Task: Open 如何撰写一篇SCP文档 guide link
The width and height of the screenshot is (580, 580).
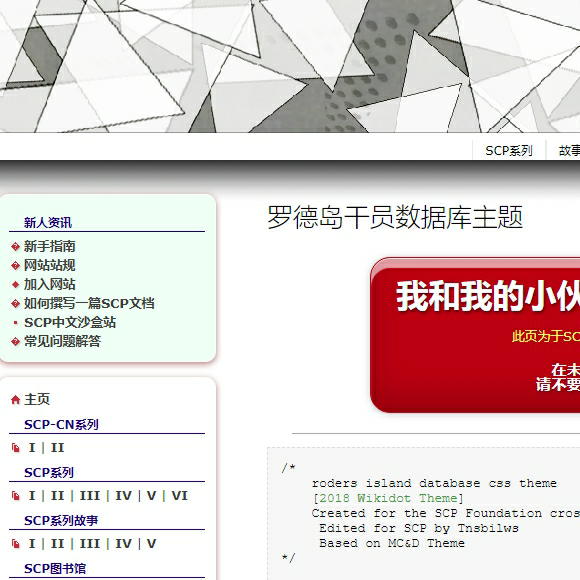Action: [x=89, y=303]
